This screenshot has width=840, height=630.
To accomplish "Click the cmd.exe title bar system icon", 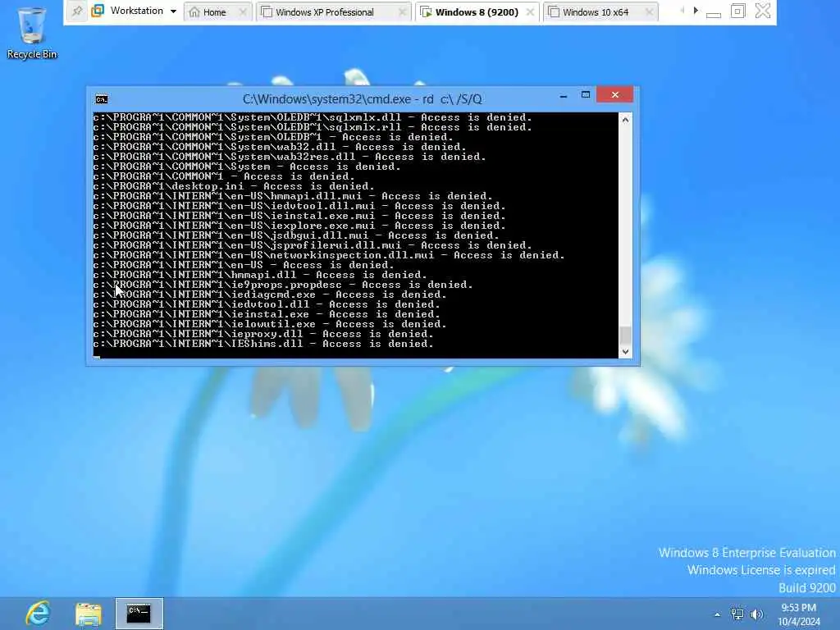I will (101, 99).
